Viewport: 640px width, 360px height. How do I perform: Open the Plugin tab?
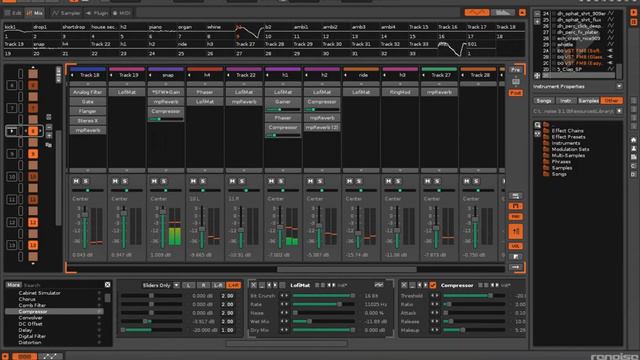97,13
